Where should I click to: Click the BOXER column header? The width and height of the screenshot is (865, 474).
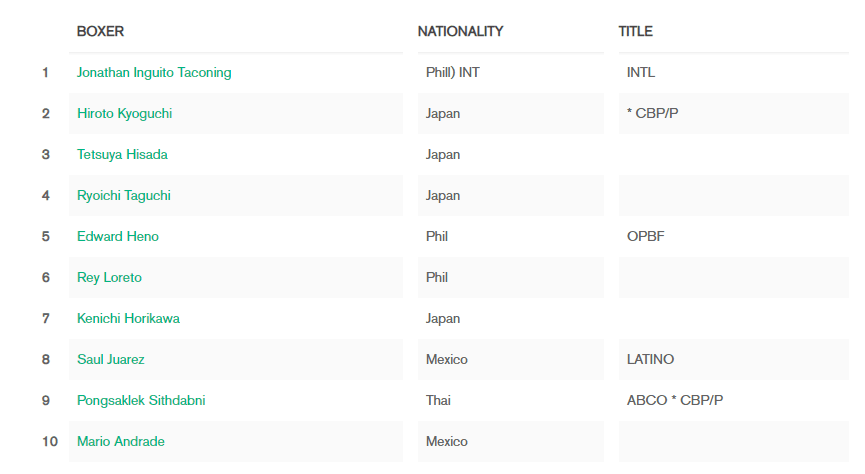pyautogui.click(x=100, y=31)
